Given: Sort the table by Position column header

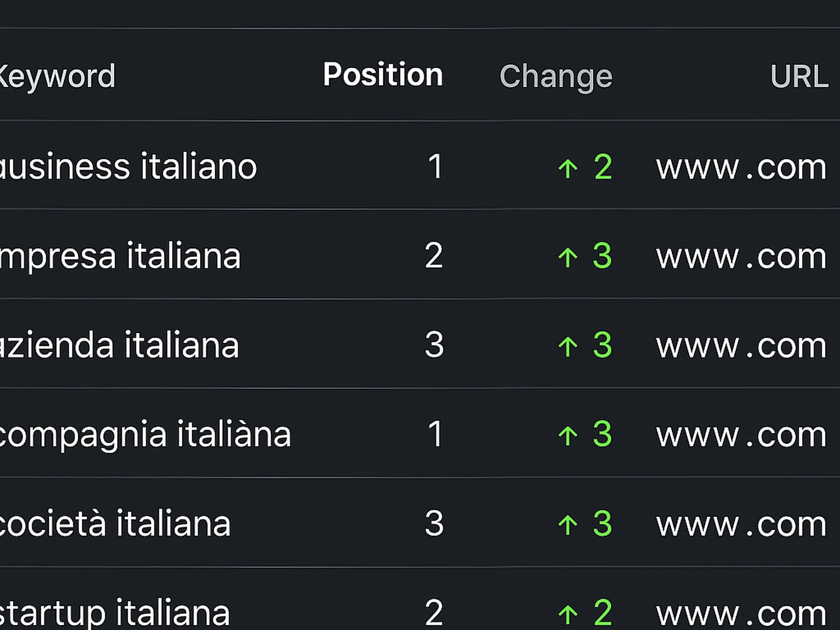Looking at the screenshot, I should point(383,75).
